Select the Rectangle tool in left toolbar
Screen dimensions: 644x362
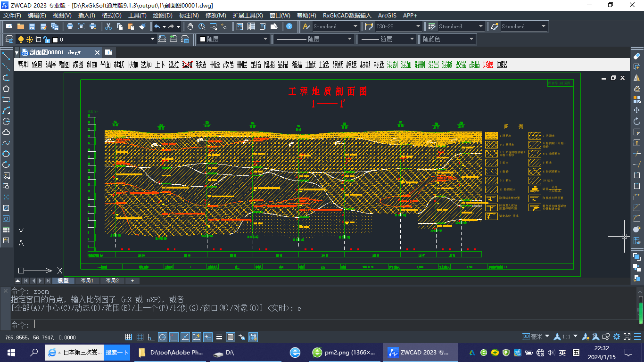(x=6, y=99)
